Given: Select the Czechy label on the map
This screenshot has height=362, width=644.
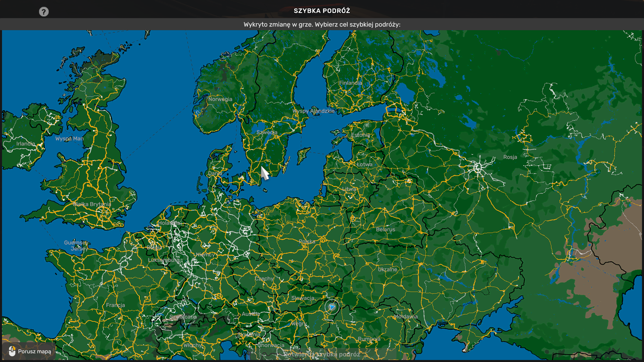Looking at the screenshot, I should (265, 279).
